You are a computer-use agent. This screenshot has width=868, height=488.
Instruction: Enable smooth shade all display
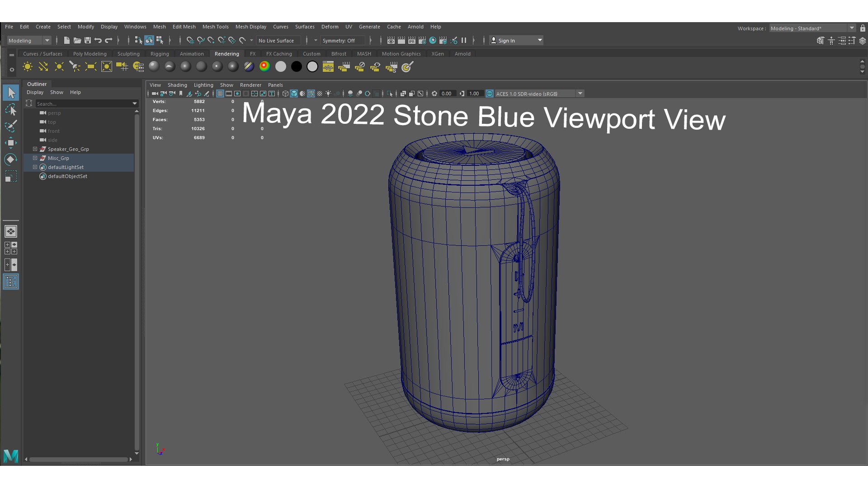point(294,94)
